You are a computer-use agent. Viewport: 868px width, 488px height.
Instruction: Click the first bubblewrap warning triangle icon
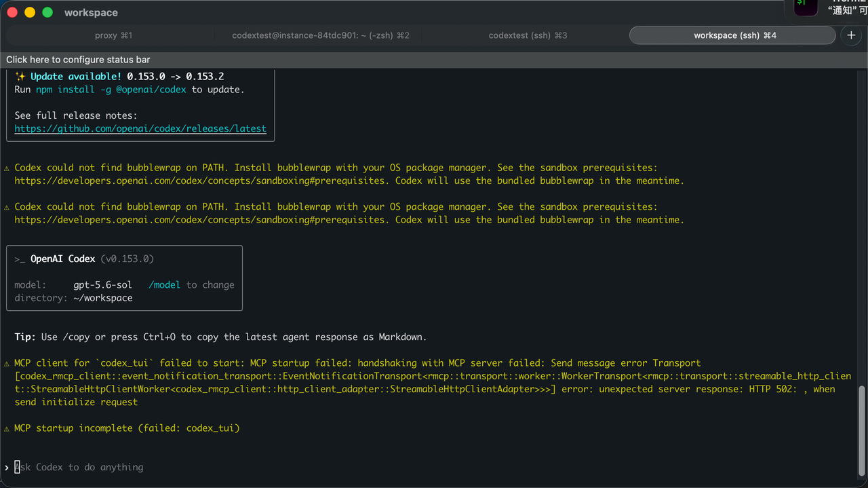[x=7, y=168]
